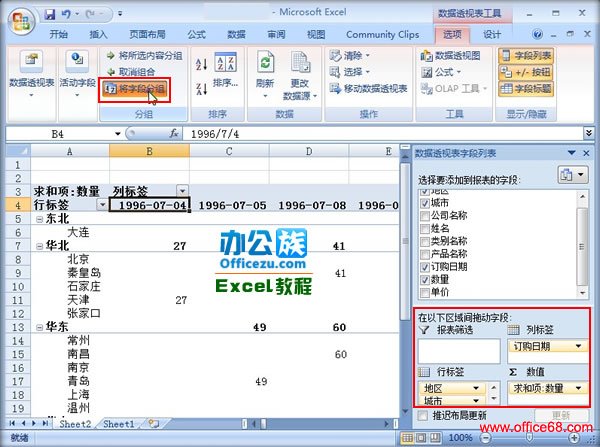
Task: Uncheck the 城市 field checkbox
Action: [425, 203]
